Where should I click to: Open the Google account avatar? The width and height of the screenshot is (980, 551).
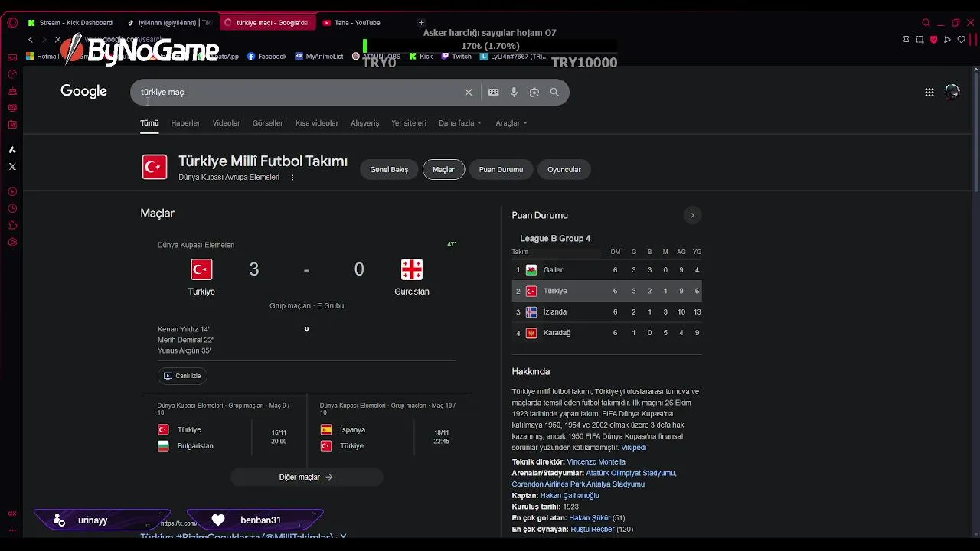(952, 92)
